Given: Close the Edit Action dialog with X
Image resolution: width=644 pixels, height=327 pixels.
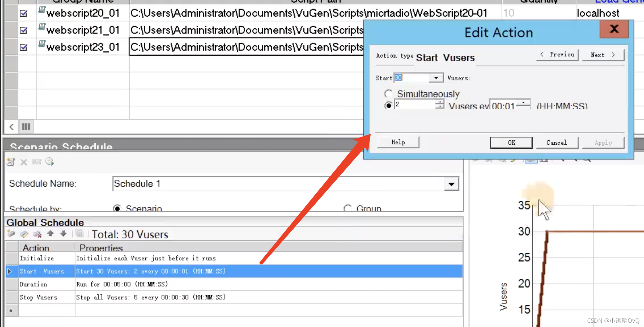Looking at the screenshot, I should click(614, 29).
